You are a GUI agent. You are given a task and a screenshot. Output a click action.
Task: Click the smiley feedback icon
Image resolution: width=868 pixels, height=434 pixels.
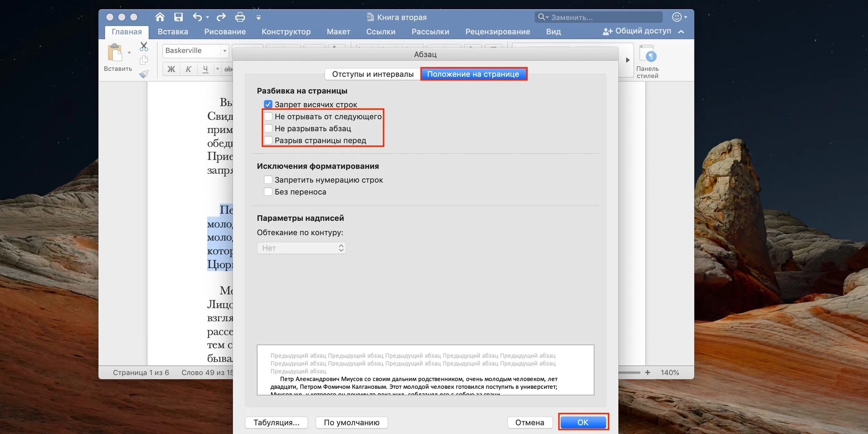677,17
